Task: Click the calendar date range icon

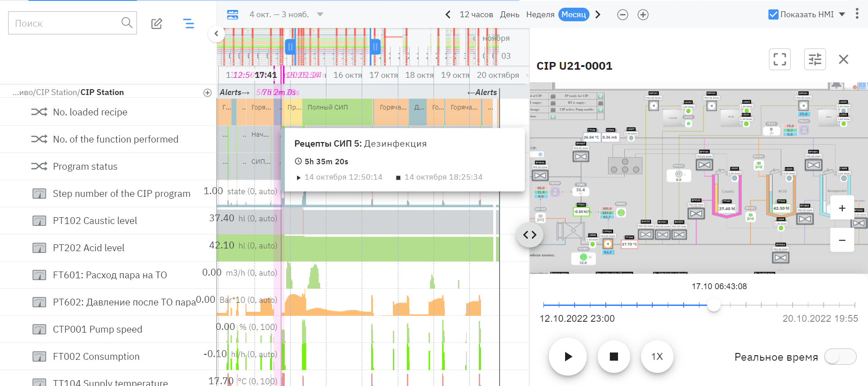Action: (x=232, y=14)
